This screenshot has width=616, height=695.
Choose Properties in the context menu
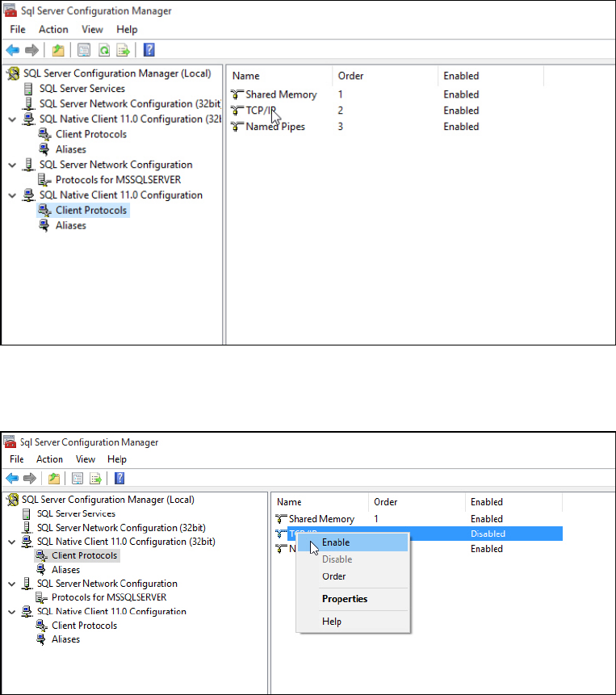[x=353, y=599]
